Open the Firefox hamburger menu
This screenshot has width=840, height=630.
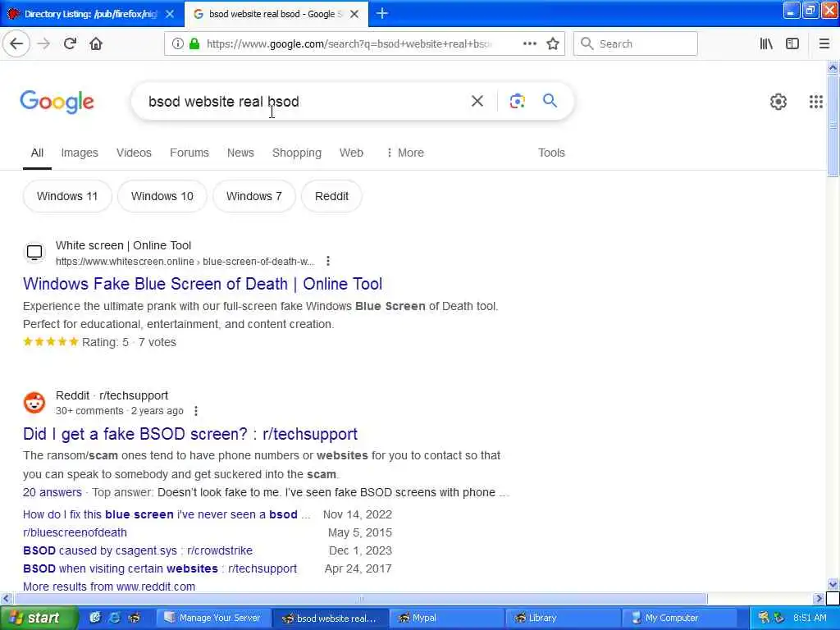click(824, 44)
